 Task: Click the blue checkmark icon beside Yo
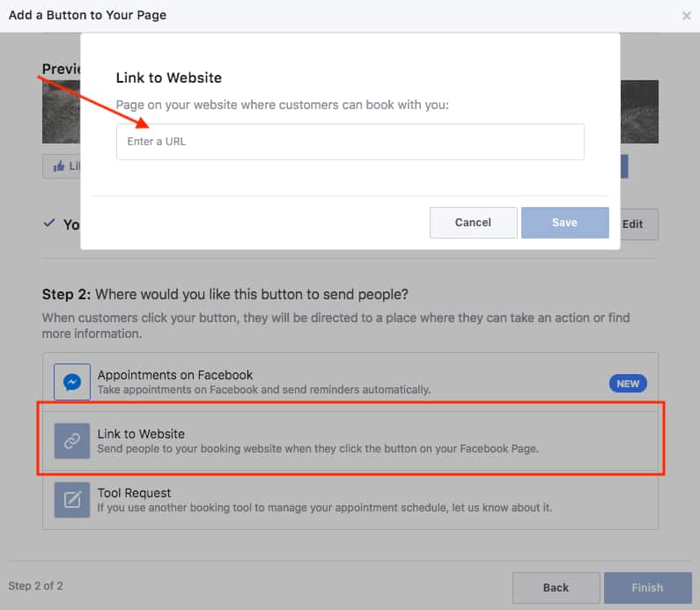[49, 222]
